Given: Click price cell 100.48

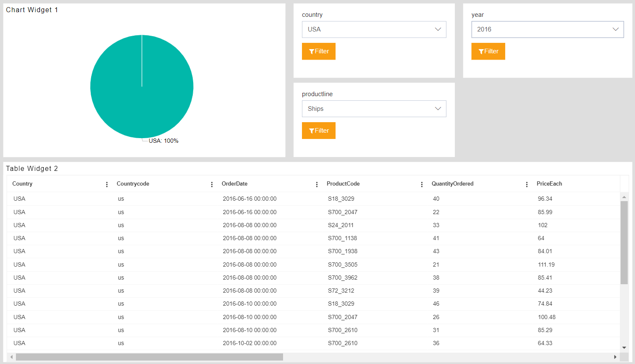Looking at the screenshot, I should tap(546, 317).
